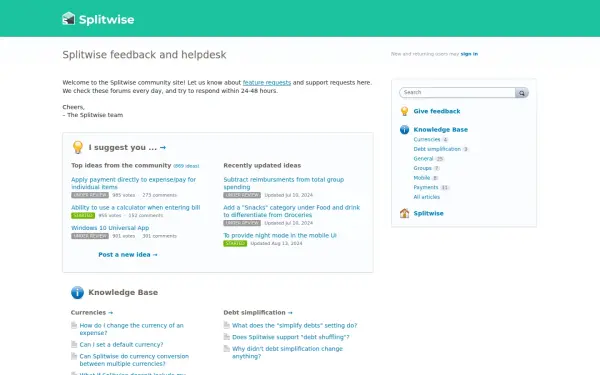
Task: Open the Give feedback link
Action: 437,111
